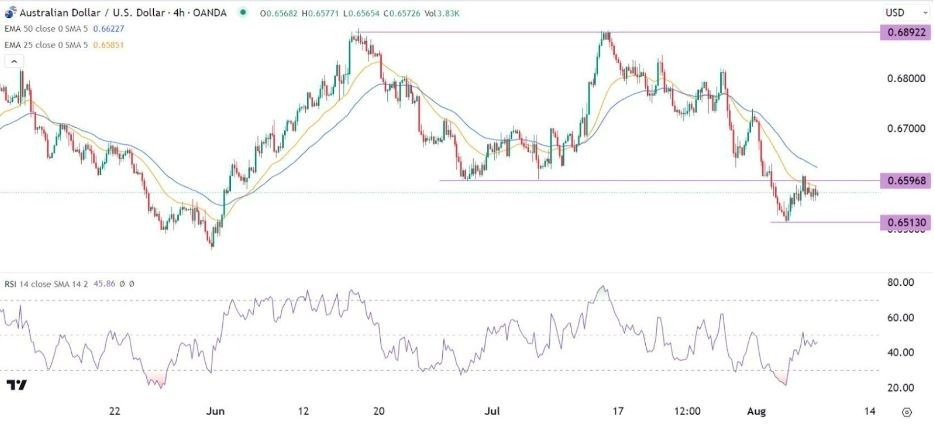
Task: Collapse the indicator legend with the chevron button
Action: click(12, 61)
